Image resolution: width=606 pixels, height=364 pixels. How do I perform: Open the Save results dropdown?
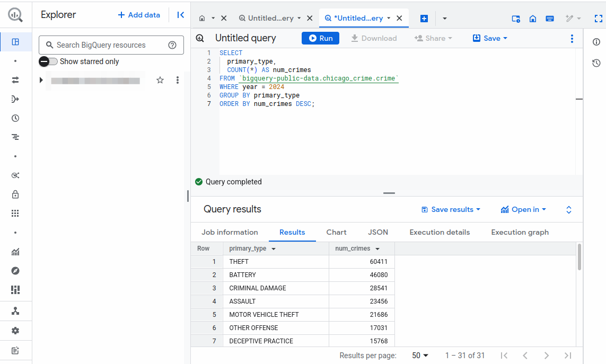click(451, 209)
